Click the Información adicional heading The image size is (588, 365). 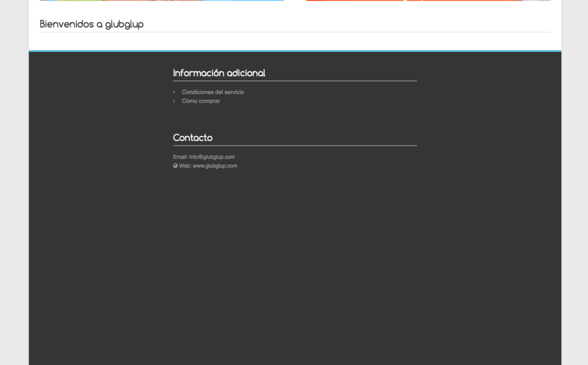pyautogui.click(x=219, y=73)
